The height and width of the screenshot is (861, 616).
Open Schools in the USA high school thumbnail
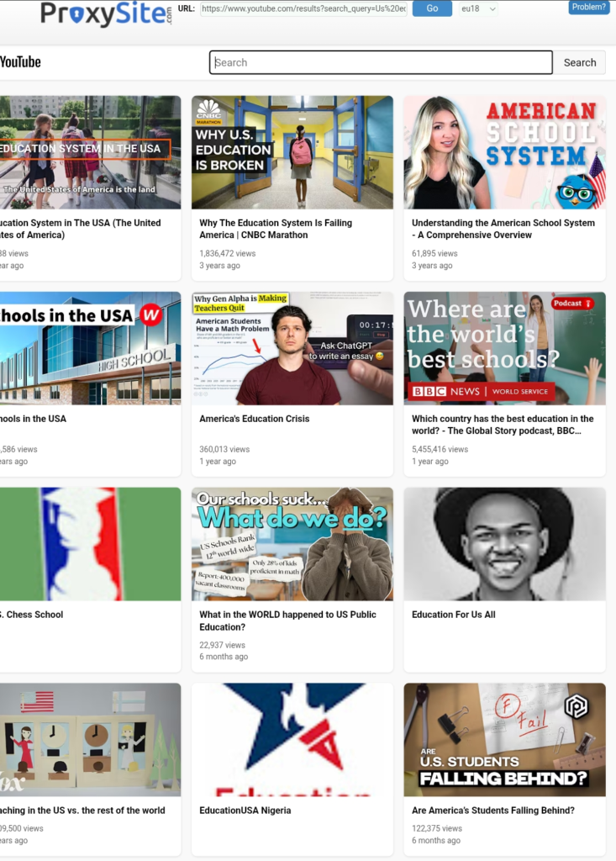(90, 348)
